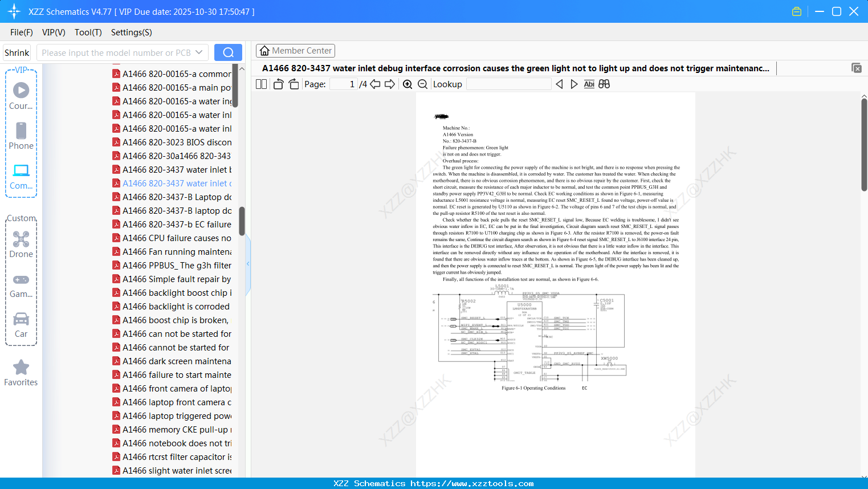Open the File(F) menu
868x489 pixels.
(x=22, y=32)
